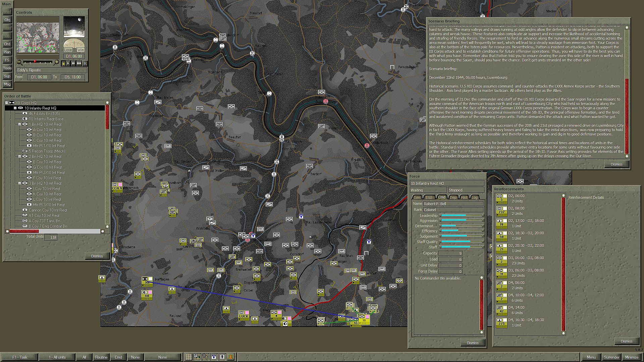Dismiss the Scenario Briefing window
The width and height of the screenshot is (644, 362).
(616, 164)
